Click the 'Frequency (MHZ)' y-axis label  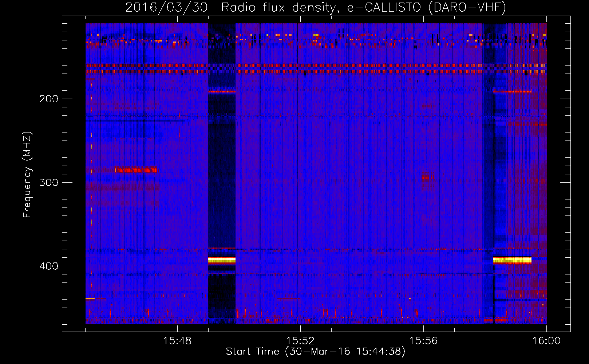pyautogui.click(x=27, y=175)
